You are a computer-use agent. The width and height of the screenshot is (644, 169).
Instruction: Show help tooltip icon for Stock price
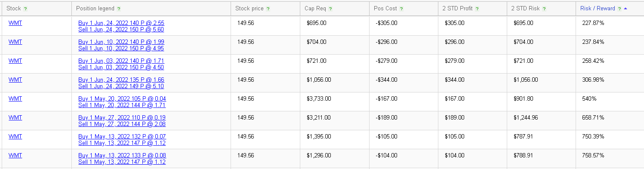tap(268, 9)
